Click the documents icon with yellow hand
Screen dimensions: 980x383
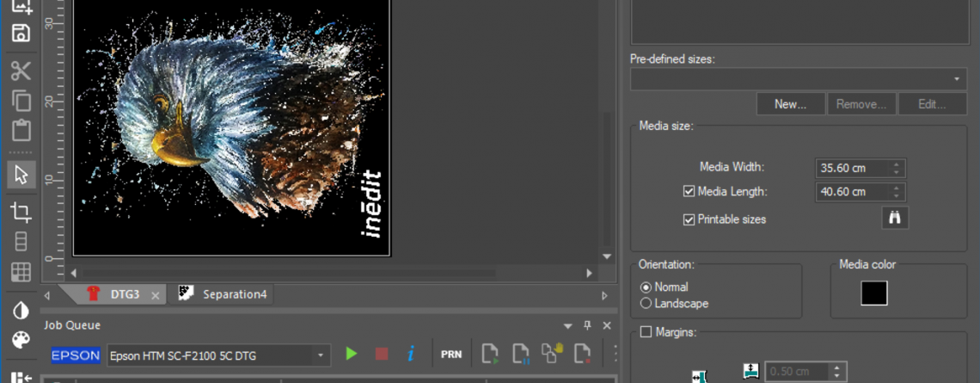click(x=552, y=354)
